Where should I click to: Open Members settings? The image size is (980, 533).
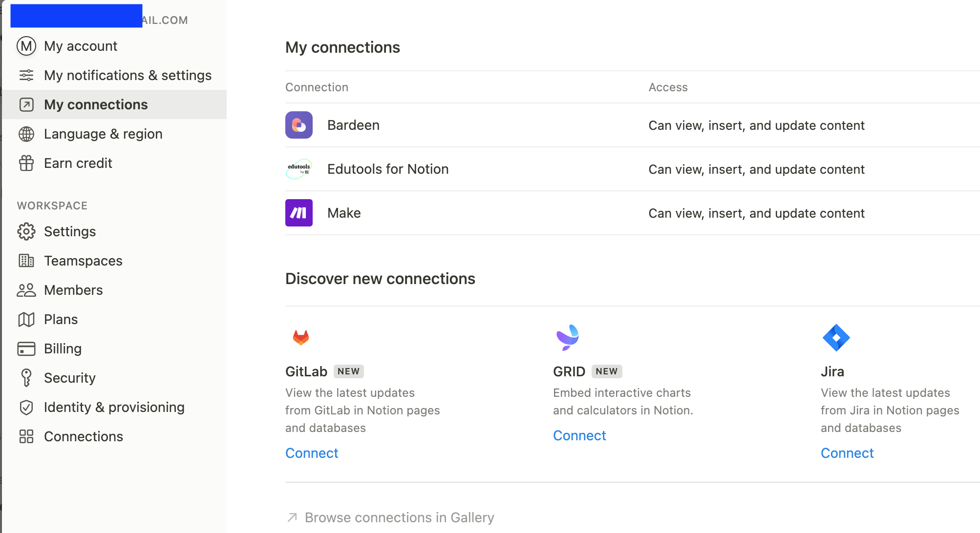click(x=114, y=290)
